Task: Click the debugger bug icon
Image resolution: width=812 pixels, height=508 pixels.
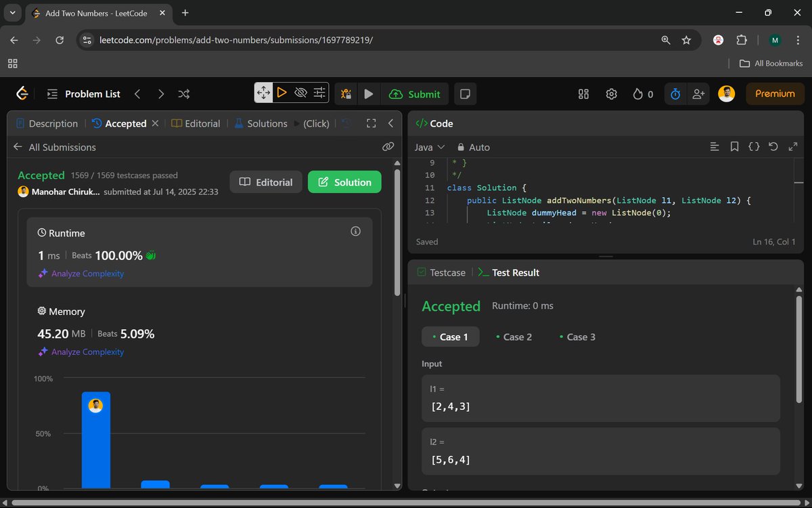Action: (x=346, y=94)
